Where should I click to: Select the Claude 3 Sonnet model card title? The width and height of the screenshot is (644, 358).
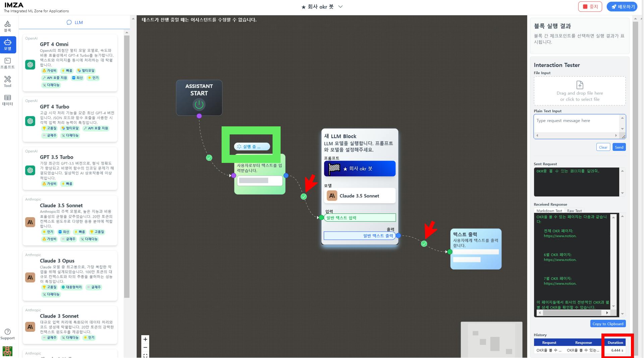59,316
